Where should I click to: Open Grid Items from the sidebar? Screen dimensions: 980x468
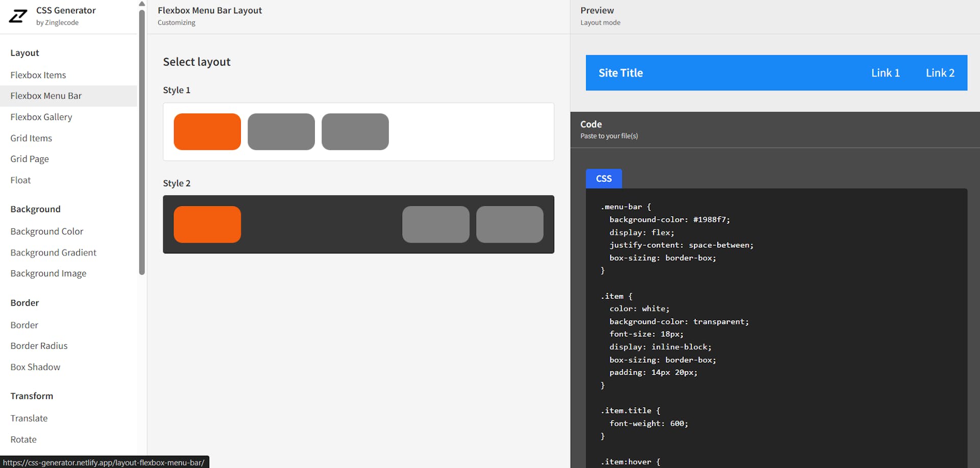point(31,138)
